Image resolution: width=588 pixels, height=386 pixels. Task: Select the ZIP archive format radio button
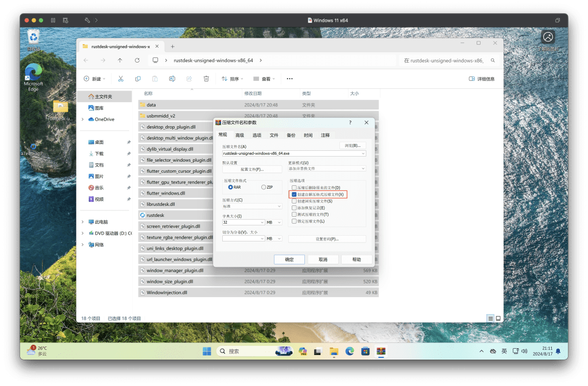tap(264, 187)
